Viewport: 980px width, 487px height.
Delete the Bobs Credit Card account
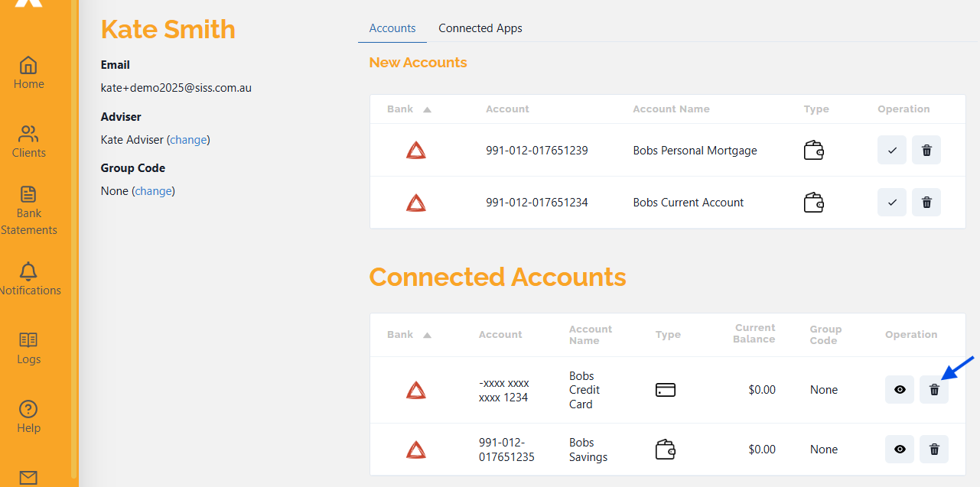[933, 390]
